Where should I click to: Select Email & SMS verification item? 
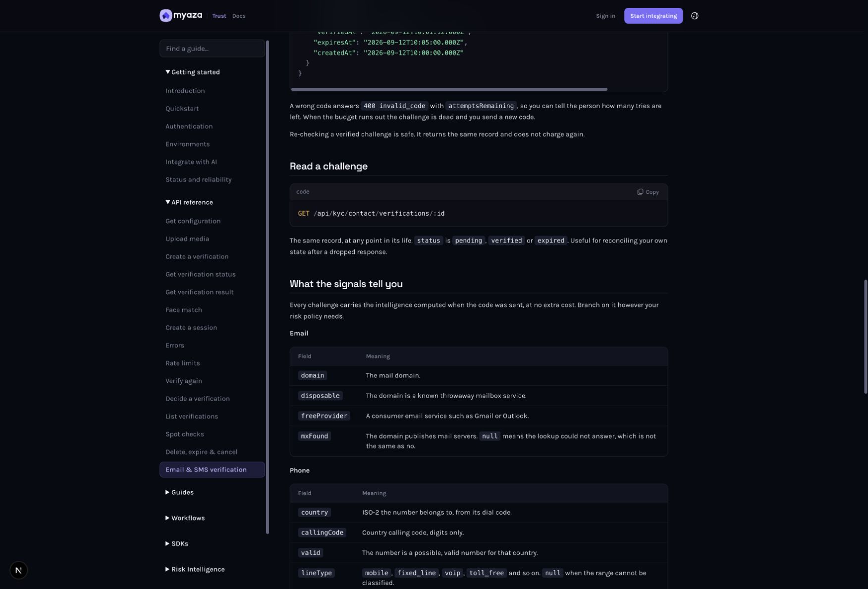pos(212,470)
